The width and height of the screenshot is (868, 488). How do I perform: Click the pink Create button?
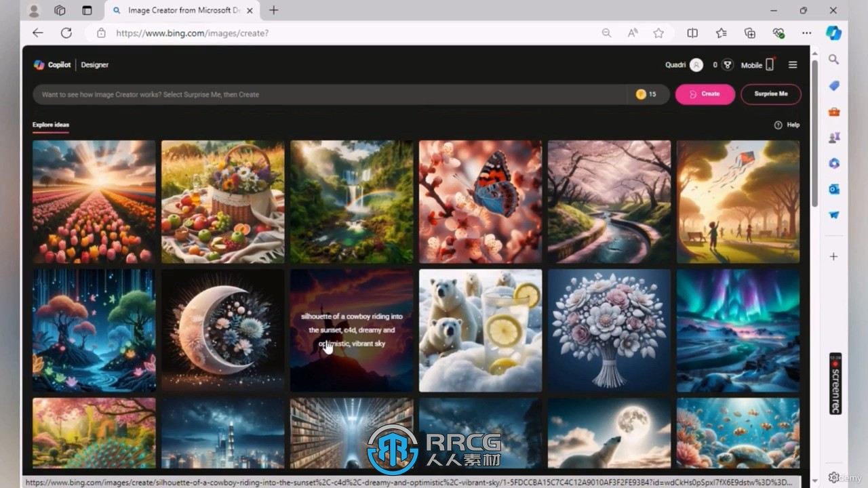pyautogui.click(x=705, y=94)
